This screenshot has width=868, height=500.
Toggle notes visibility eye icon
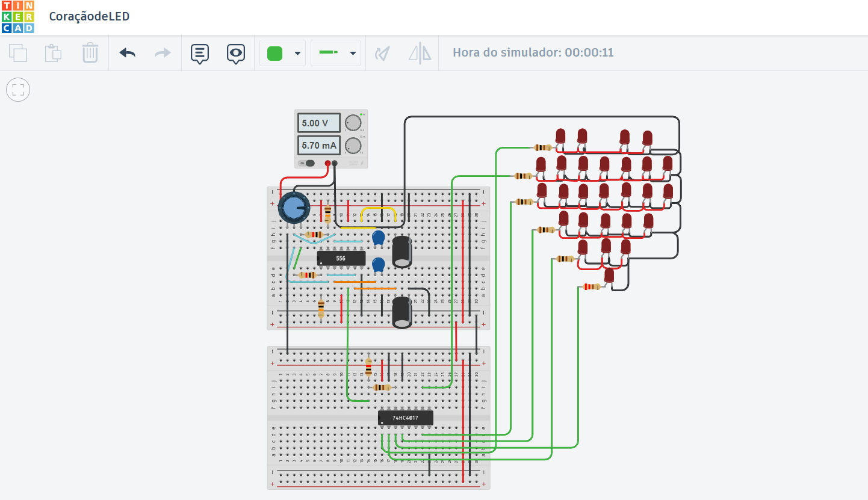point(236,54)
